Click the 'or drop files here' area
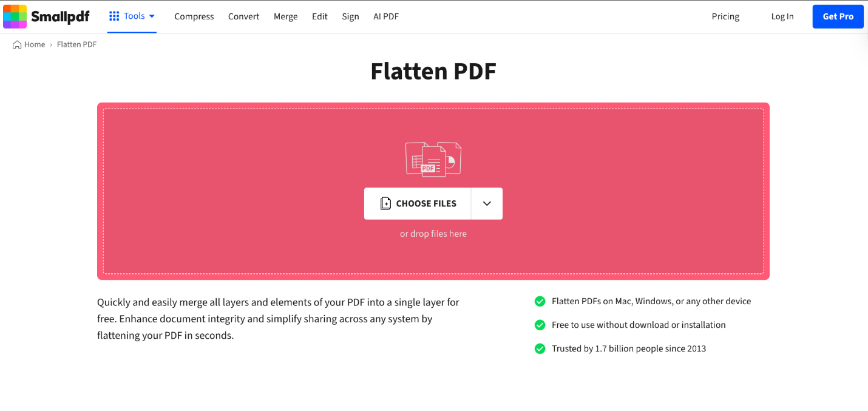This screenshot has width=868, height=411. tap(433, 233)
